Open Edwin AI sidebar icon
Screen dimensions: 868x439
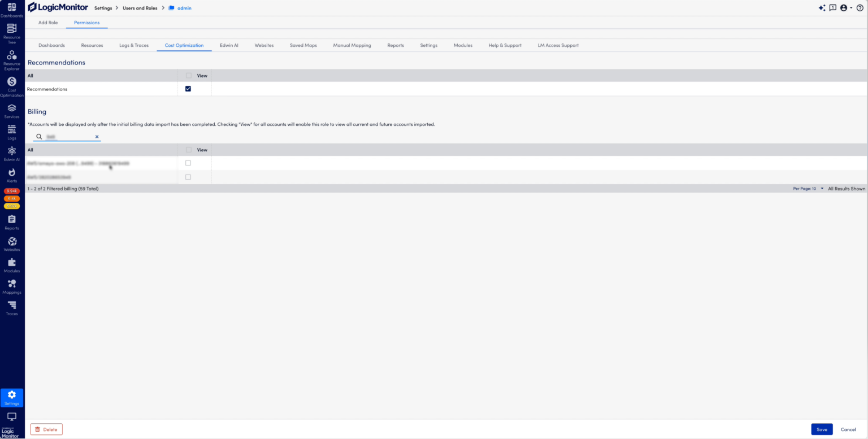click(x=11, y=153)
